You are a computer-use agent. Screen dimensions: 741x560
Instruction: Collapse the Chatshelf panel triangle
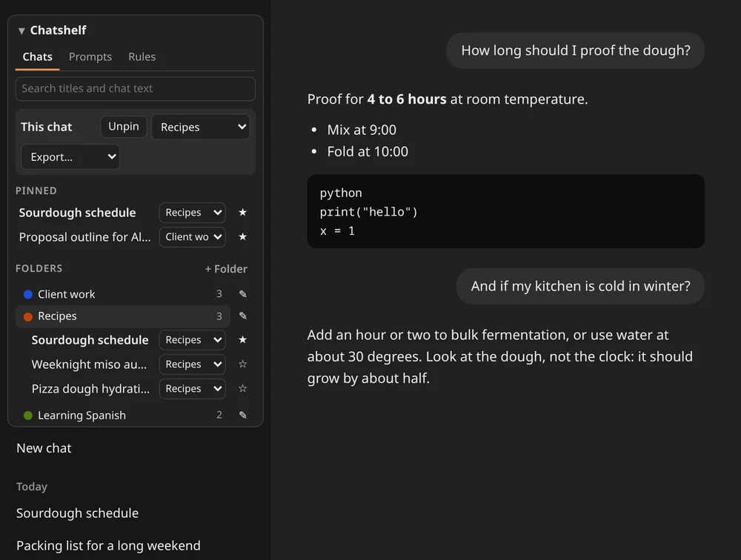pos(21,30)
